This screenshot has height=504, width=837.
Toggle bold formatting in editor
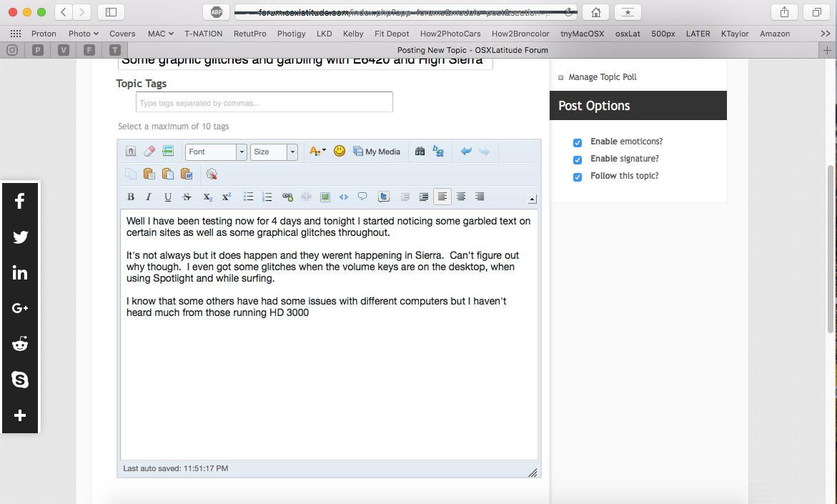130,197
